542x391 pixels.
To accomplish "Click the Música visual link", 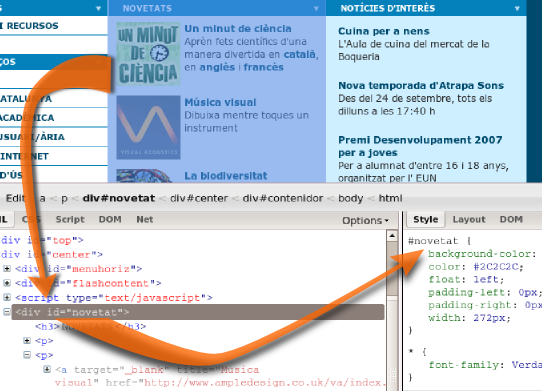I will point(220,102).
